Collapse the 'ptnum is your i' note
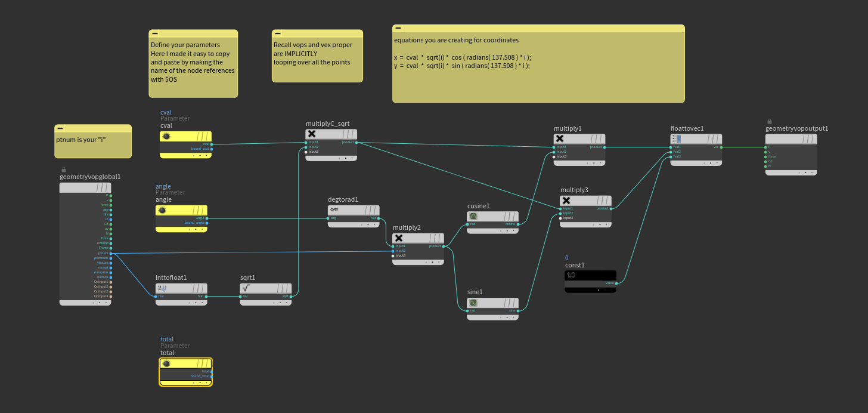This screenshot has width=868, height=413. tap(61, 128)
